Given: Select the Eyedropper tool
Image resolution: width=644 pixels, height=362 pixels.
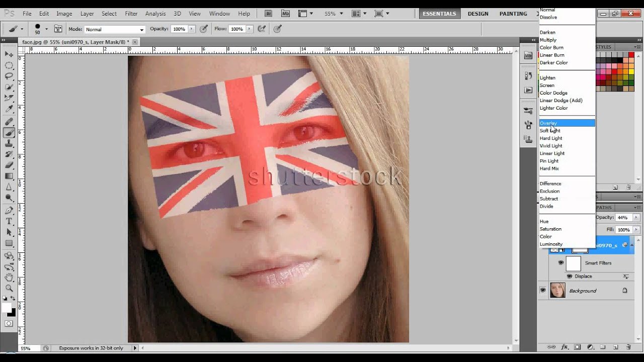Looking at the screenshot, I should pos(9,110).
